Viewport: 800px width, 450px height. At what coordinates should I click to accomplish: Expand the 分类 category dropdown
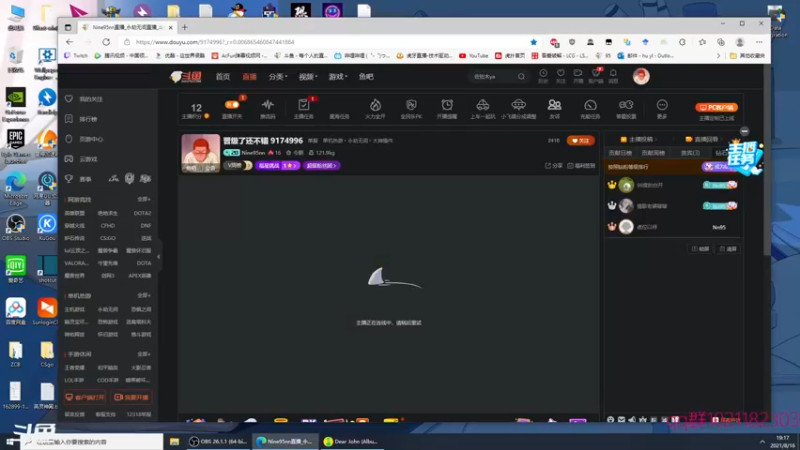[x=278, y=77]
